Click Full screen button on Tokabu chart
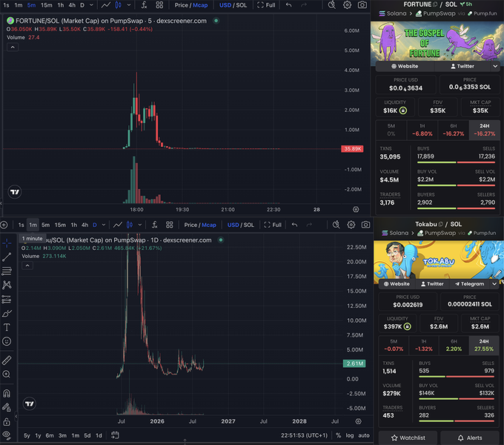This screenshot has width=504, height=445. 273,225
